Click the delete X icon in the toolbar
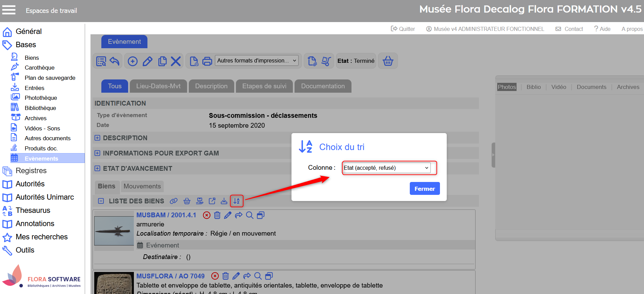This screenshot has height=294, width=644. tap(176, 61)
